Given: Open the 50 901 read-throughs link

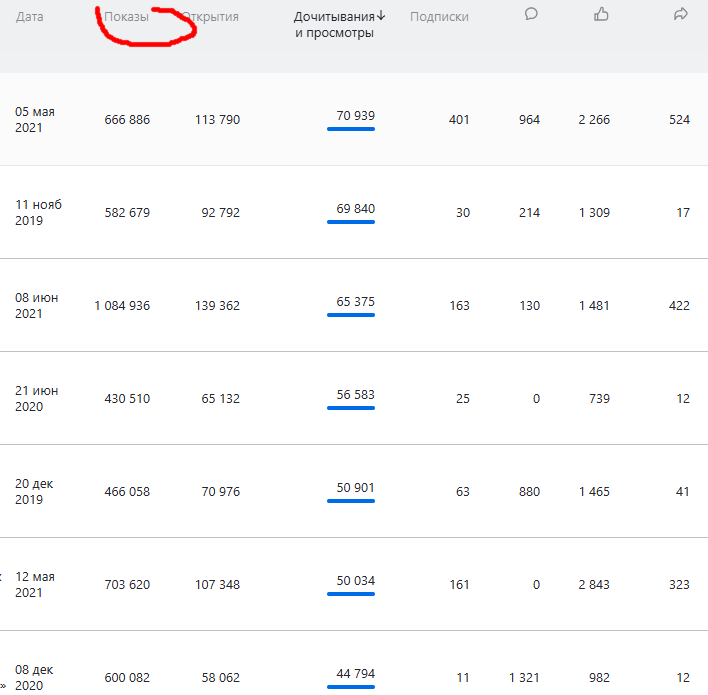Looking at the screenshot, I should (355, 488).
